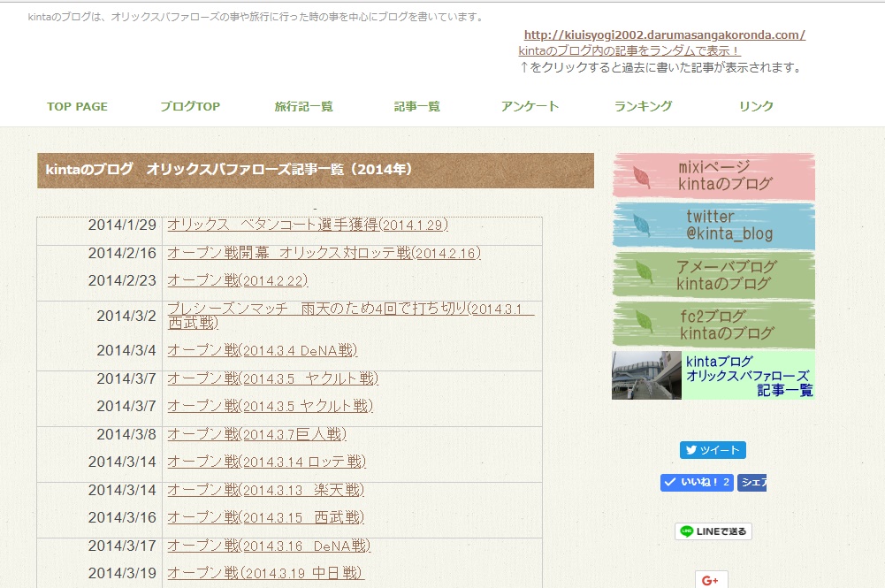885x588 pixels.
Task: Select 記事一覧 in navigation bar
Action: click(x=417, y=106)
